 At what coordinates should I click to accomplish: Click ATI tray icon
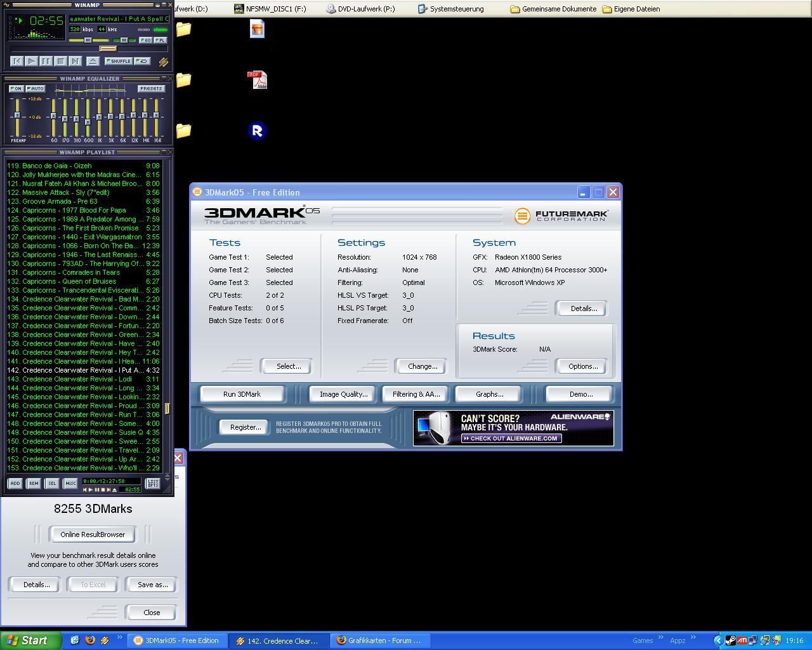(742, 640)
